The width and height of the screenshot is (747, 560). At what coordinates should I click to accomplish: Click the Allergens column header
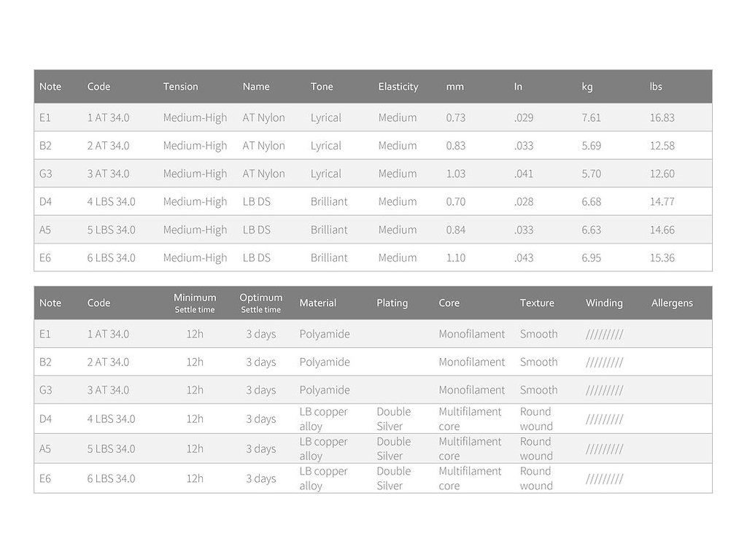(672, 303)
